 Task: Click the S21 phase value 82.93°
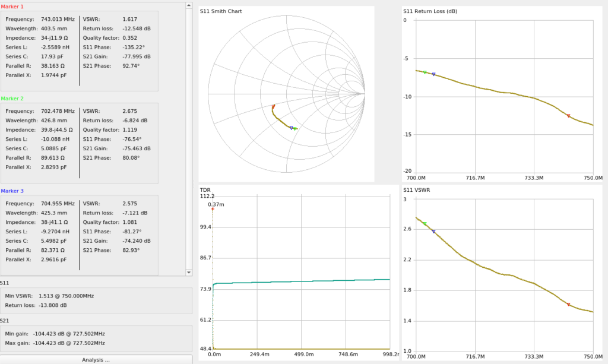131,250
